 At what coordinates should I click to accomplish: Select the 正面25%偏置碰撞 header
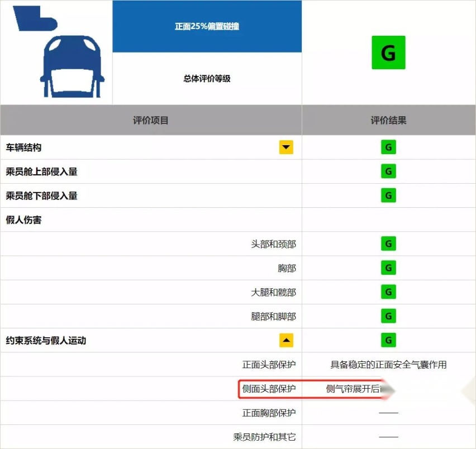pos(207,26)
